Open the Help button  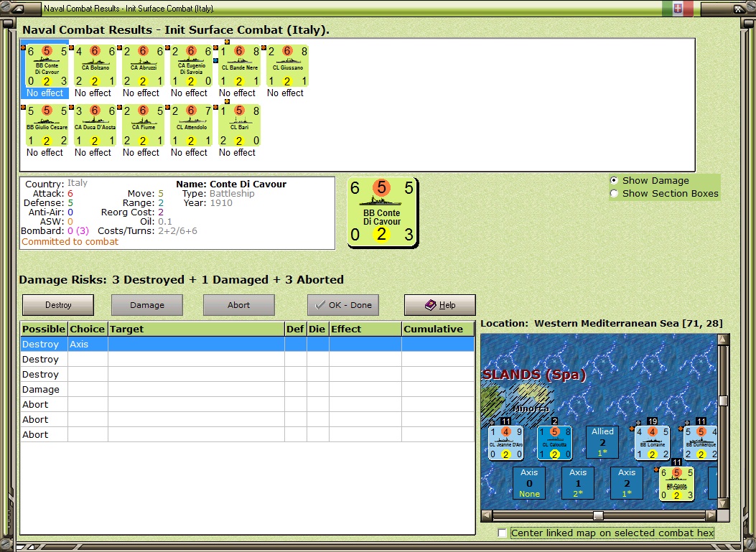pos(439,305)
